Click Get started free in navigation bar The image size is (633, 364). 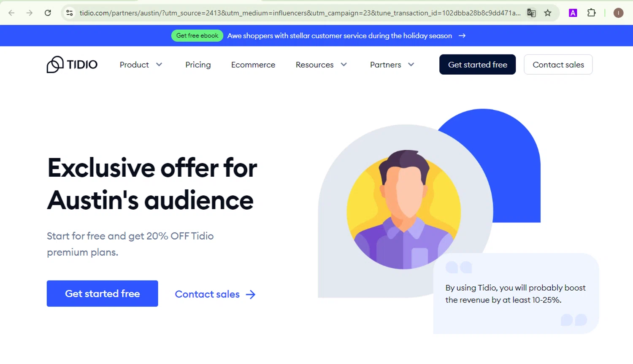pyautogui.click(x=477, y=65)
